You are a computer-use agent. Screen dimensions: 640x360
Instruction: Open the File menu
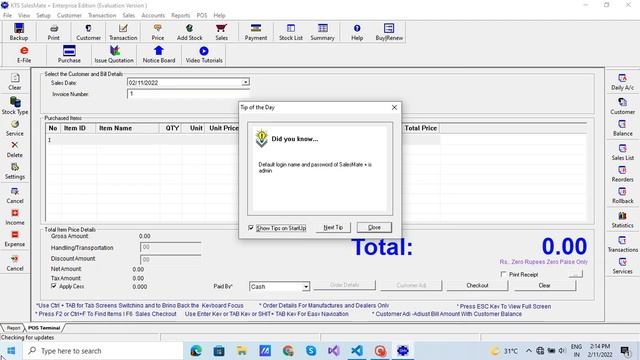(x=7, y=15)
